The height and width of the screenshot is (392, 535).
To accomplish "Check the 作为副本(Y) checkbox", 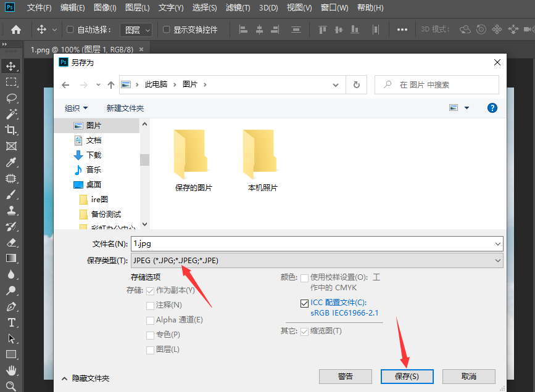I will click(x=149, y=290).
